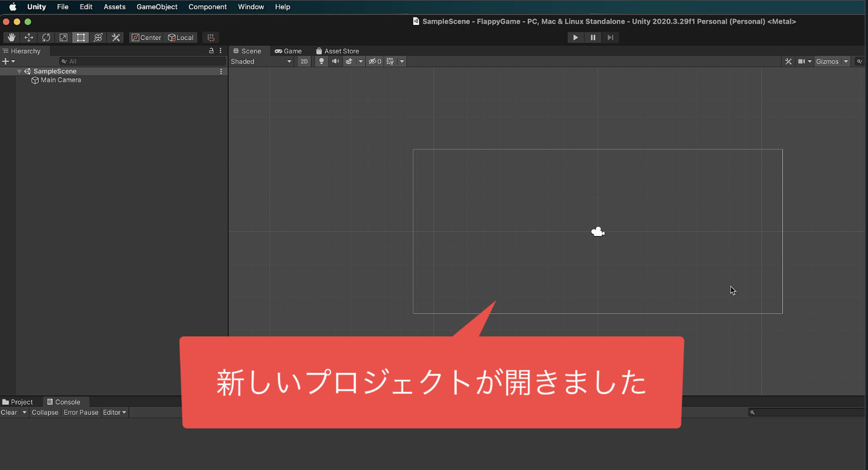
Task: Toggle console Error Pause
Action: [81, 412]
